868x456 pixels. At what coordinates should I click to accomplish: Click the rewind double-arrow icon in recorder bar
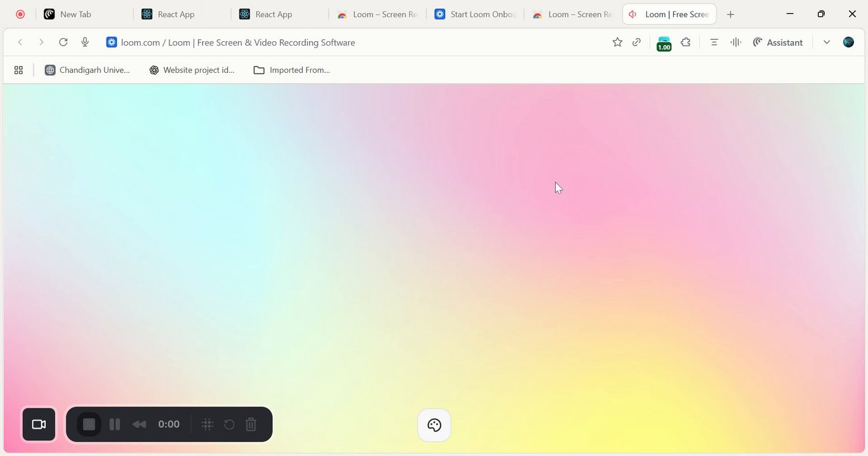click(139, 424)
